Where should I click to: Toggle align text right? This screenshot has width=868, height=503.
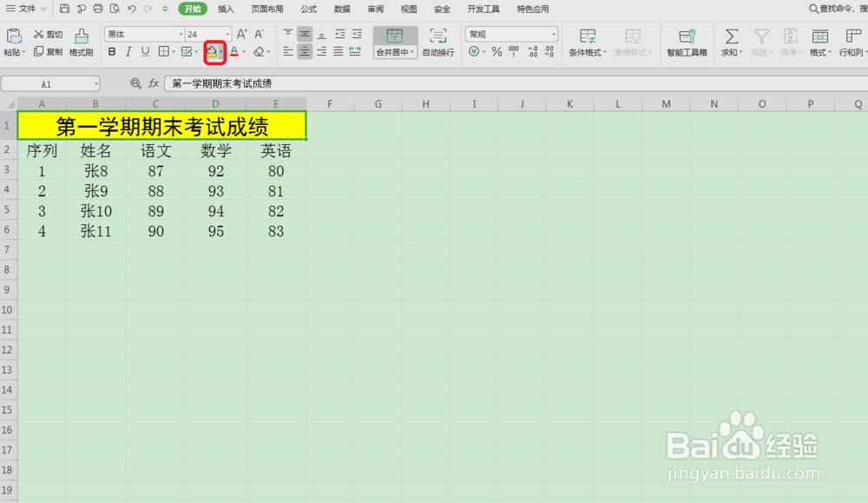[322, 51]
